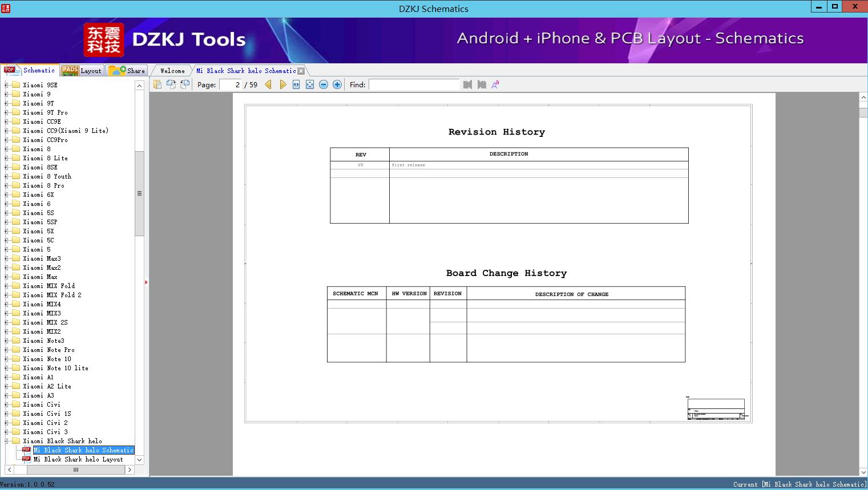Find next match icon

[x=482, y=84]
